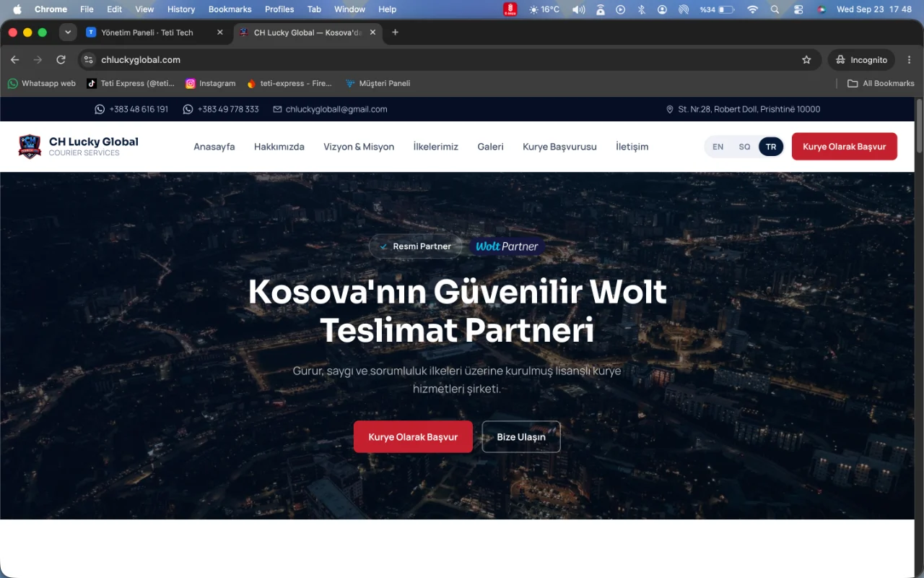Viewport: 924px width, 578px height.
Task: Switch site language to EN
Action: (718, 147)
